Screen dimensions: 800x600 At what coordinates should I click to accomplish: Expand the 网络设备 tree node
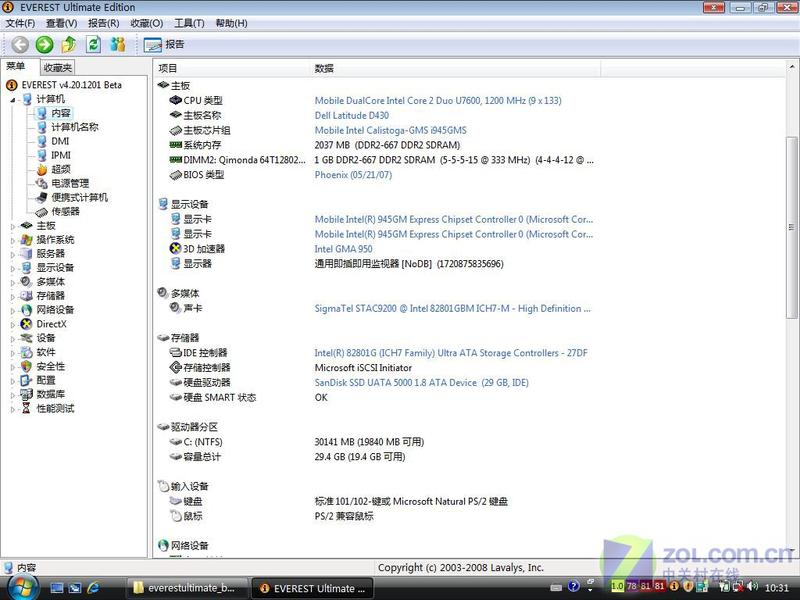click(13, 310)
